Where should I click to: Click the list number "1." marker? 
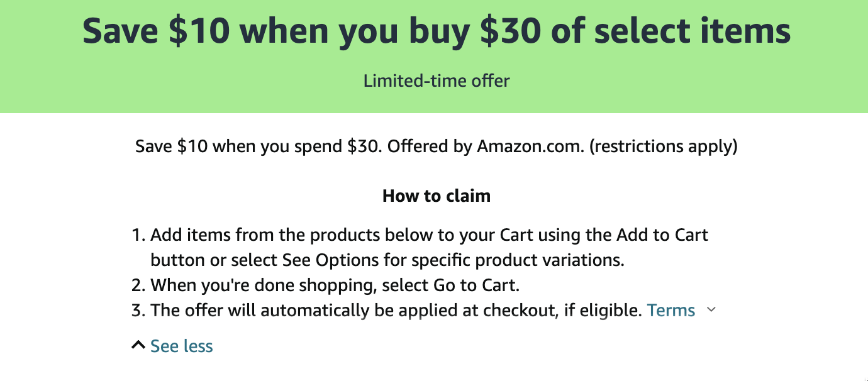(138, 235)
